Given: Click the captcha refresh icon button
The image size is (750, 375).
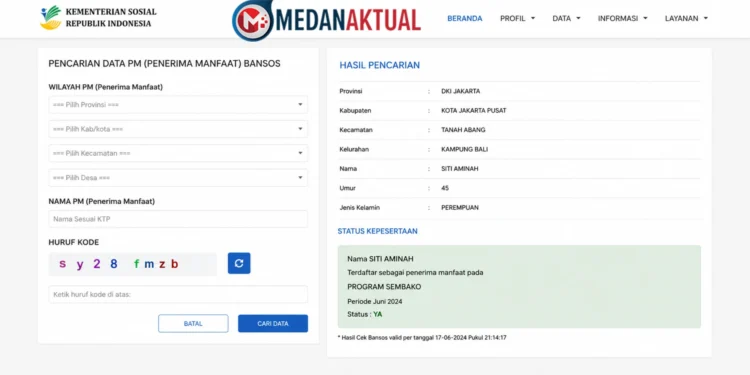Looking at the screenshot, I should pos(239,263).
